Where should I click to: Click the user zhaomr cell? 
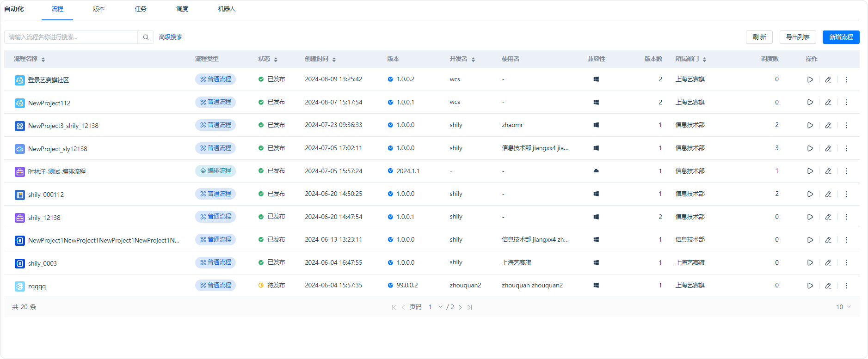[x=512, y=125]
